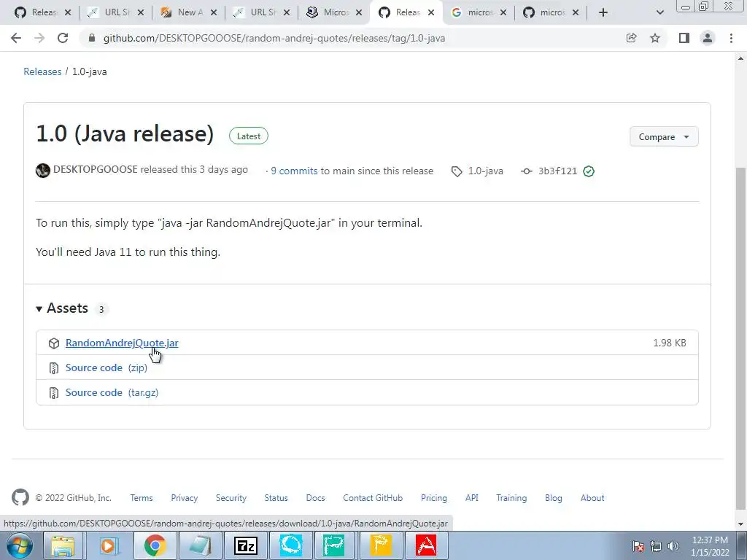This screenshot has width=747, height=560.
Task: Open the Compare dropdown button
Action: coord(664,136)
